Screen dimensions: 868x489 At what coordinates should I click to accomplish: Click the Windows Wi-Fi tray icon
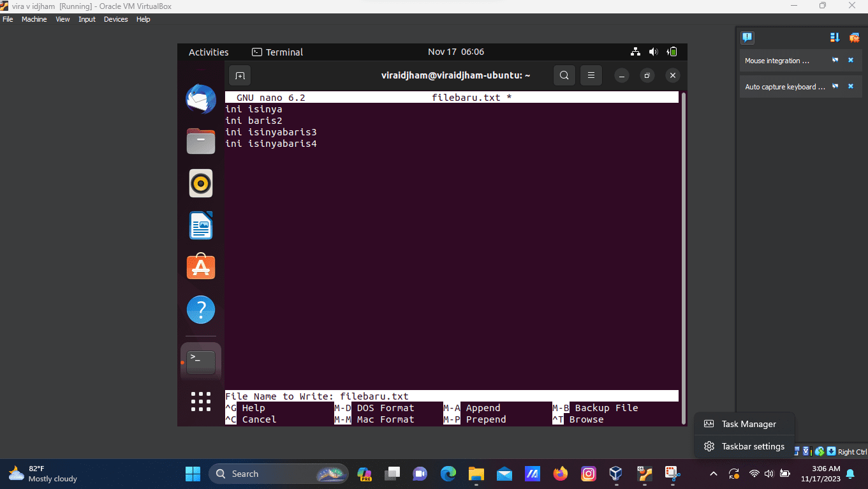tap(754, 474)
